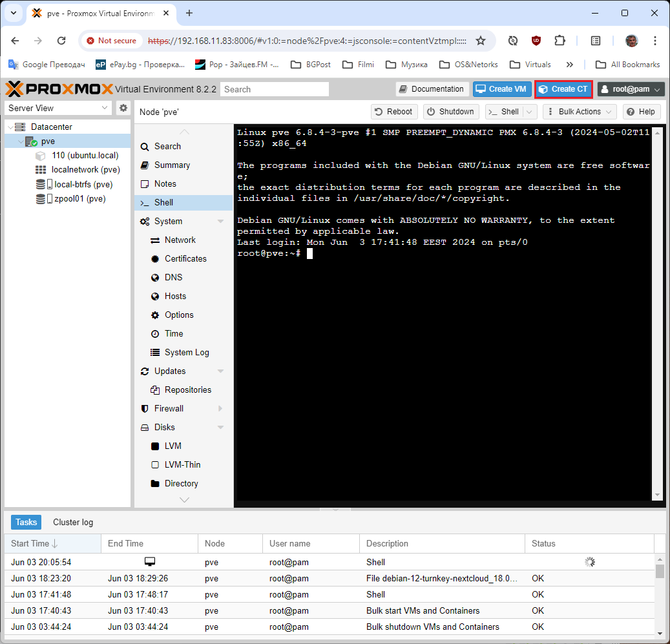Go back using the browser arrow
Viewport: 670px width, 644px height.
pos(15,41)
